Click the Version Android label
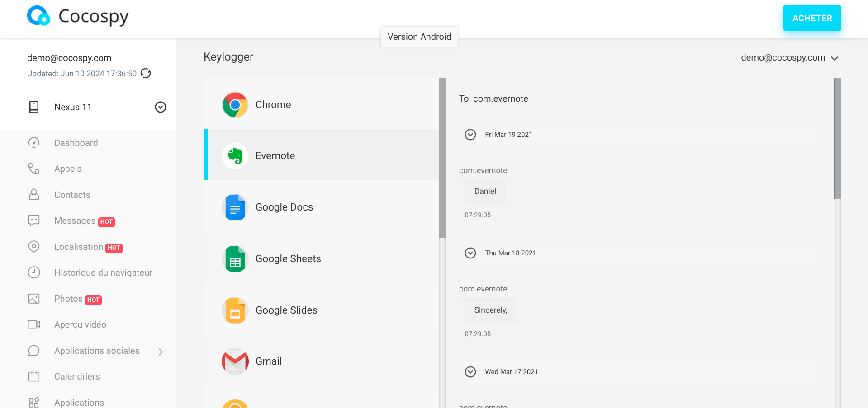The height and width of the screenshot is (408, 868). pyautogui.click(x=419, y=37)
